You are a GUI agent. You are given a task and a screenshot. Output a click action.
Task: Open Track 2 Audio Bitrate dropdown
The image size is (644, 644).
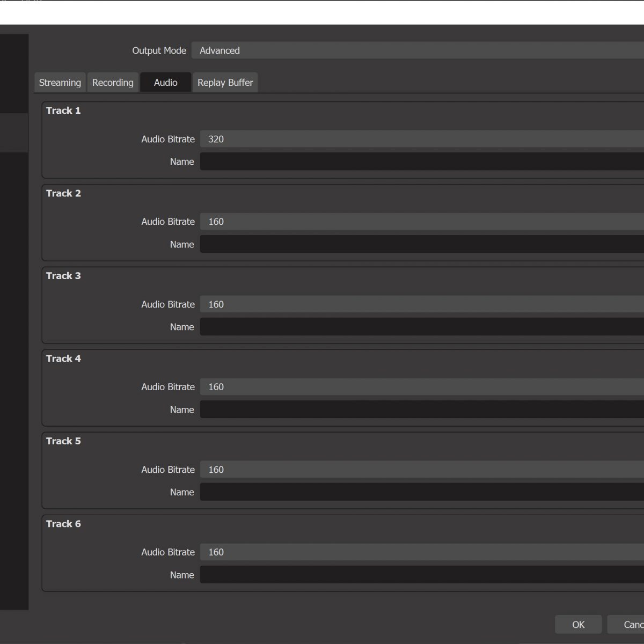[x=421, y=222]
